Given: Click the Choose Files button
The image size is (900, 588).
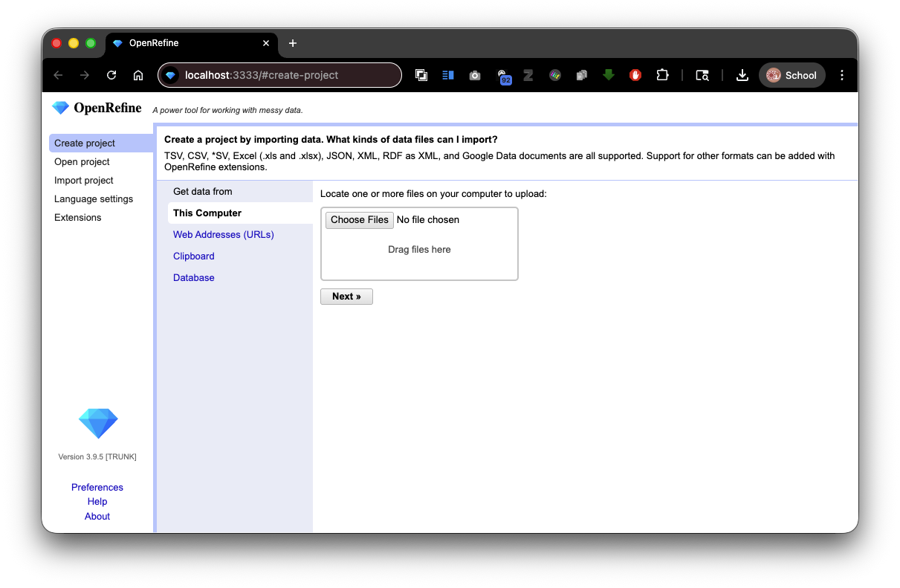Looking at the screenshot, I should (359, 219).
